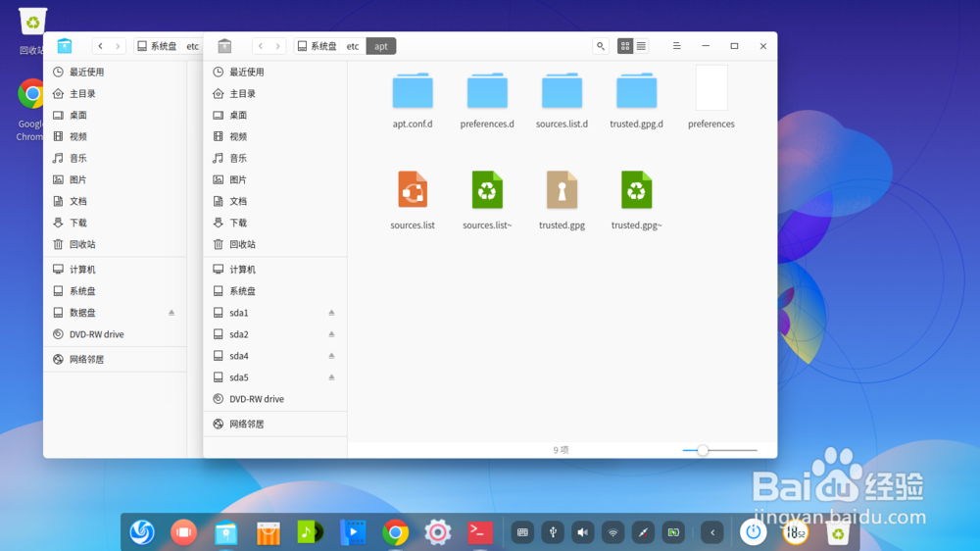
Task: Click the search magnifier button
Action: (601, 46)
